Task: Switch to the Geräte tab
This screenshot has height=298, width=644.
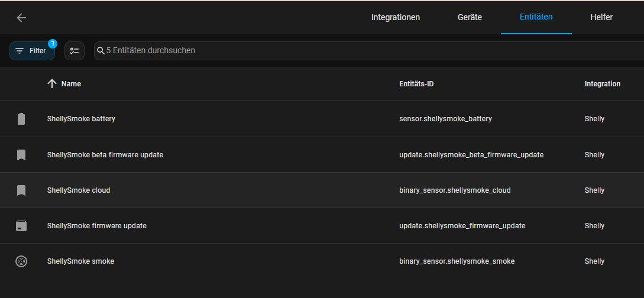Action: click(470, 17)
